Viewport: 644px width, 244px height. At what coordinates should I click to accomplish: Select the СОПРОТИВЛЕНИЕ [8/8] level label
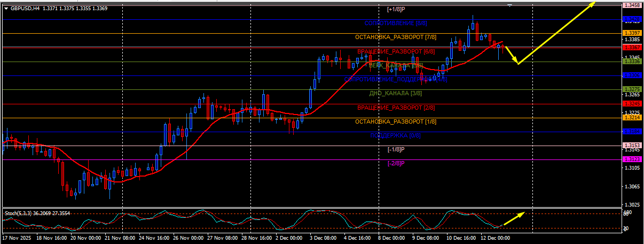pos(396,24)
